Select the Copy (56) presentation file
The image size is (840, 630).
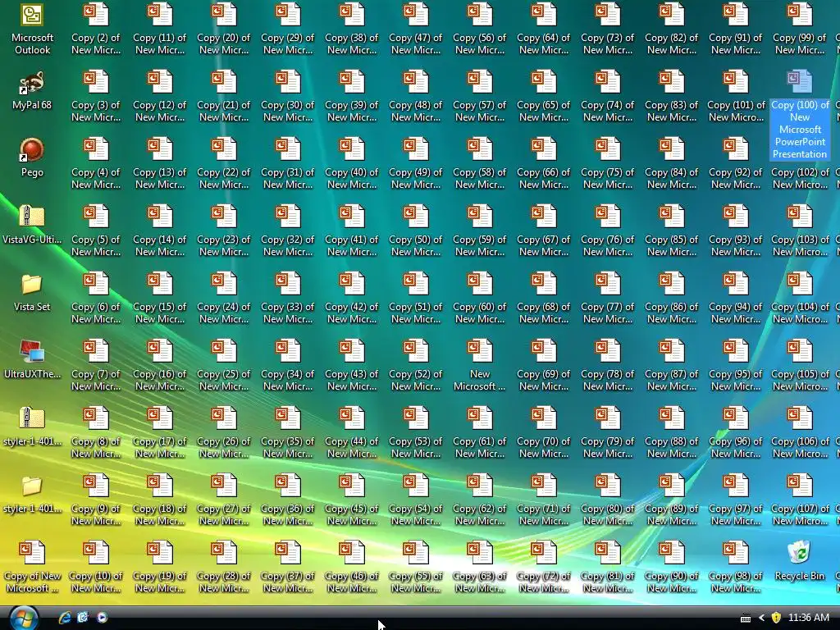coord(480,30)
